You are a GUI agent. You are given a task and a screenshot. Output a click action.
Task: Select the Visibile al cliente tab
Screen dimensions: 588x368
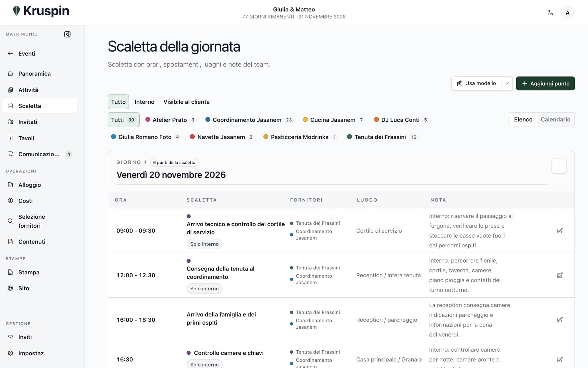pyautogui.click(x=186, y=102)
